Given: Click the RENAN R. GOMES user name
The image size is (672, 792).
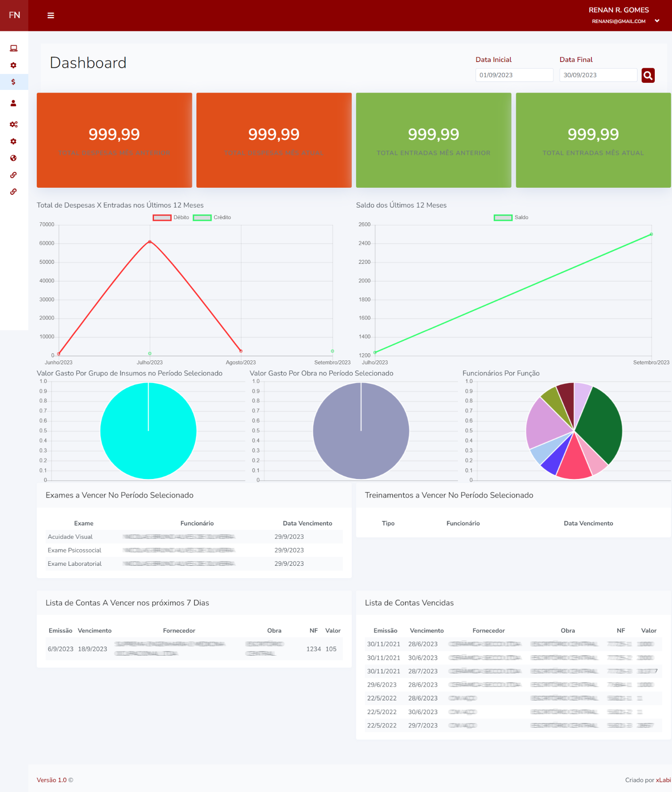Looking at the screenshot, I should click(619, 10).
